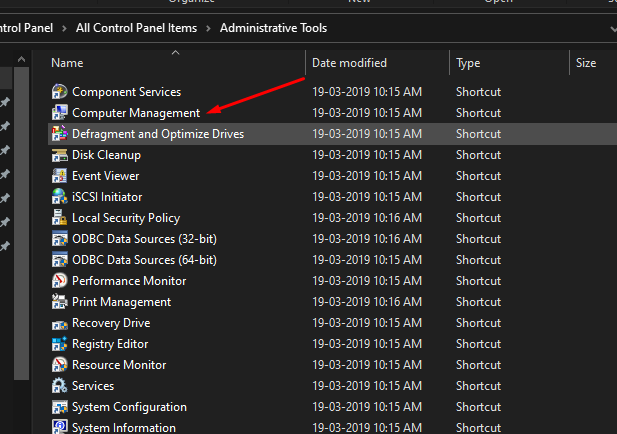Select the Defragment and Optimize Drives icon
The image size is (617, 434).
pos(59,134)
